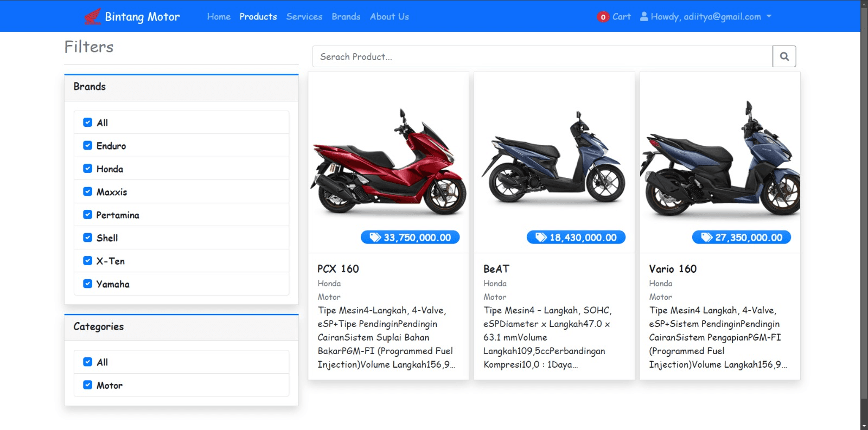868x430 pixels.
Task: Uncheck the Maxxis brand filter
Action: coord(87,191)
